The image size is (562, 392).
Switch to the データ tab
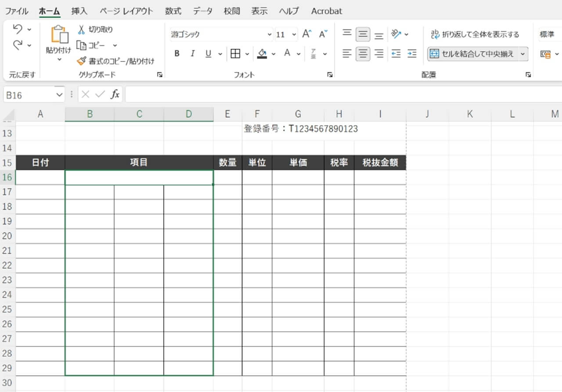coord(202,11)
